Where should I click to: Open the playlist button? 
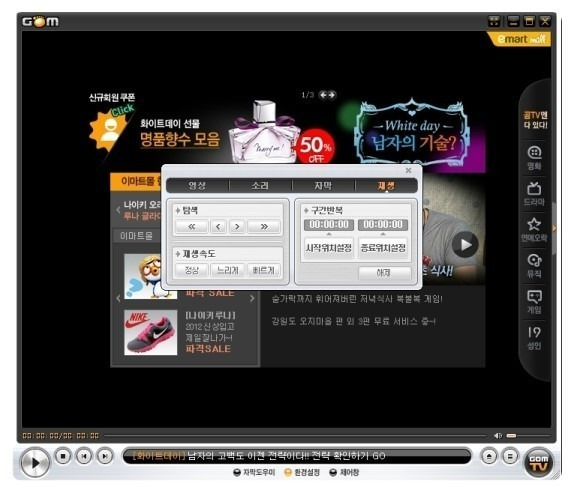pyautogui.click(x=510, y=456)
